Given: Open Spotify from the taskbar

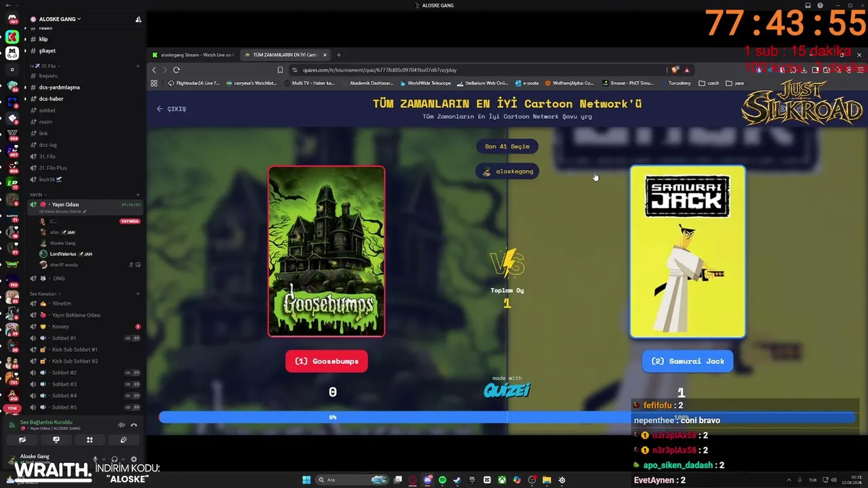Looking at the screenshot, I should point(442,480).
